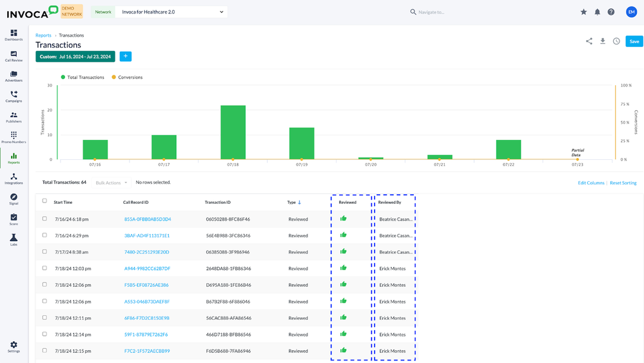
Task: Click thumbs-up for 7/18/24 12:15 pm row
Action: tap(344, 350)
